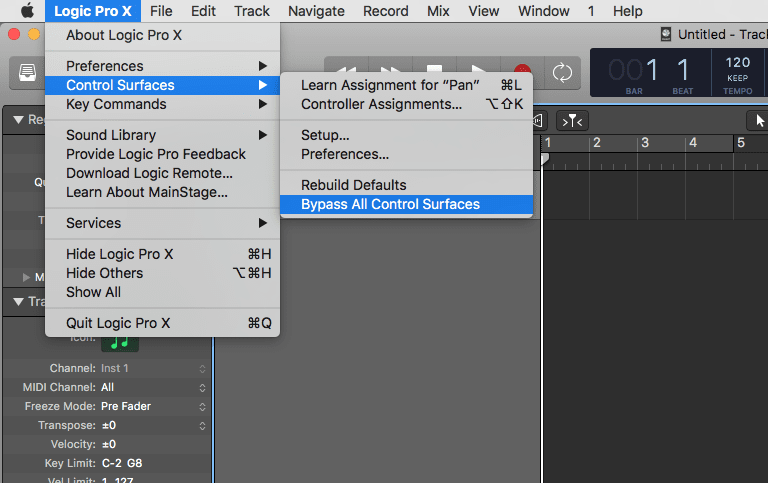The width and height of the screenshot is (768, 483).
Task: Collapse the Region inspector triangle
Action: (x=19, y=120)
